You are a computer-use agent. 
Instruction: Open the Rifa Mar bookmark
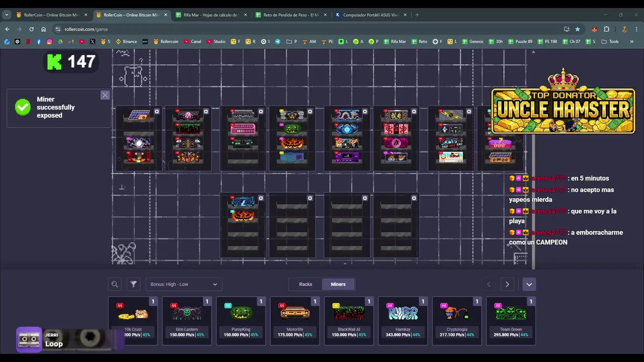tap(394, 41)
